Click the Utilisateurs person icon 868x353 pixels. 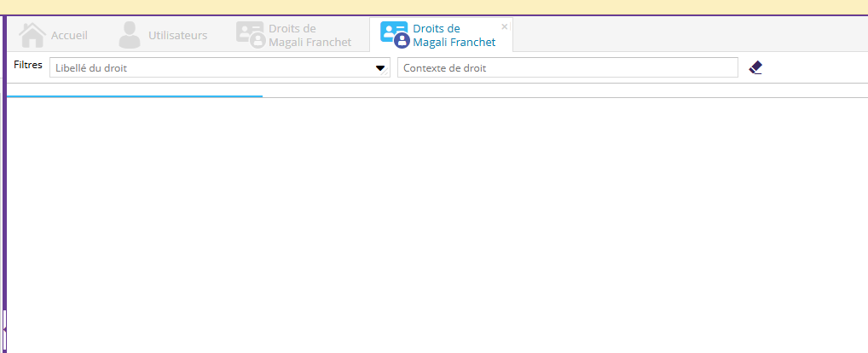(x=130, y=35)
